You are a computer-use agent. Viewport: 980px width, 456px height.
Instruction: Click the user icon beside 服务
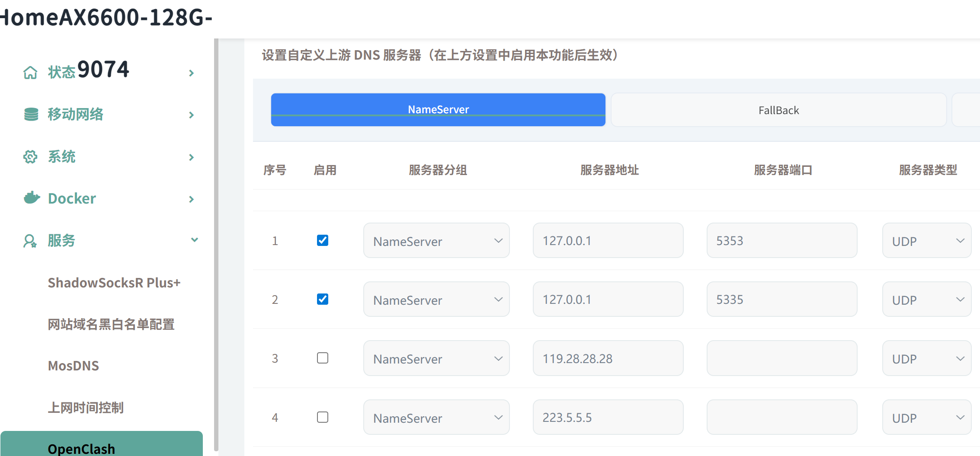[x=30, y=241]
